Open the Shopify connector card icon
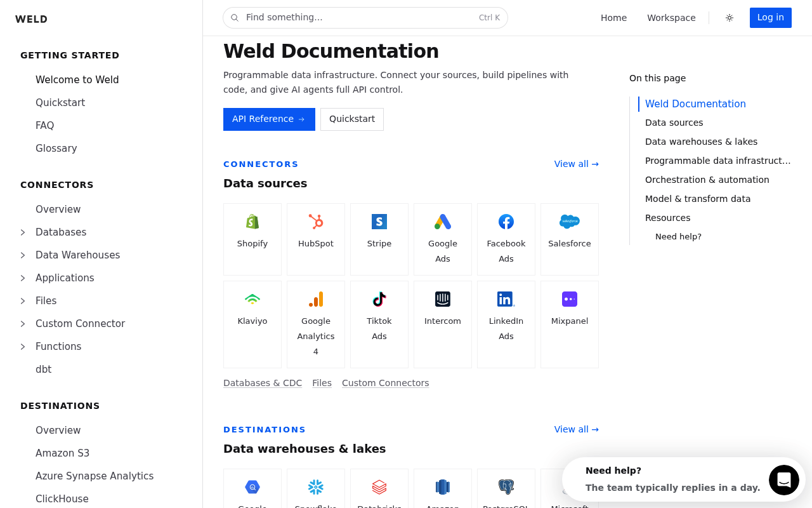812x508 pixels. point(252,222)
